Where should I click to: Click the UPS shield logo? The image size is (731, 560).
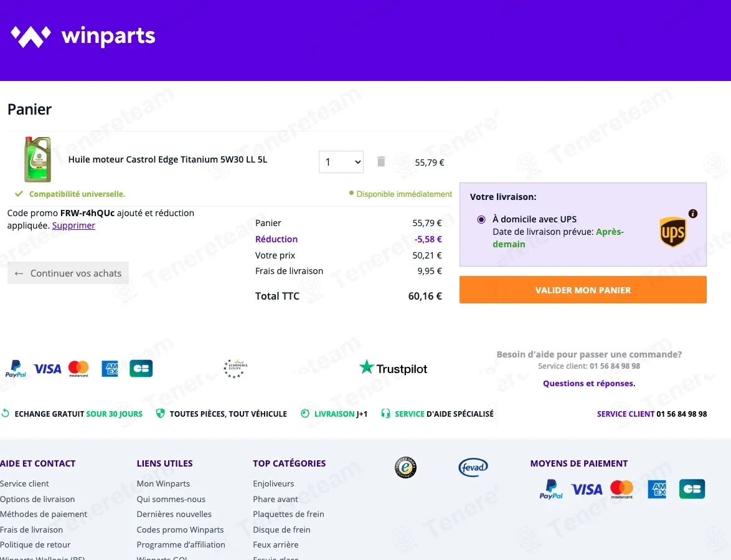click(672, 232)
